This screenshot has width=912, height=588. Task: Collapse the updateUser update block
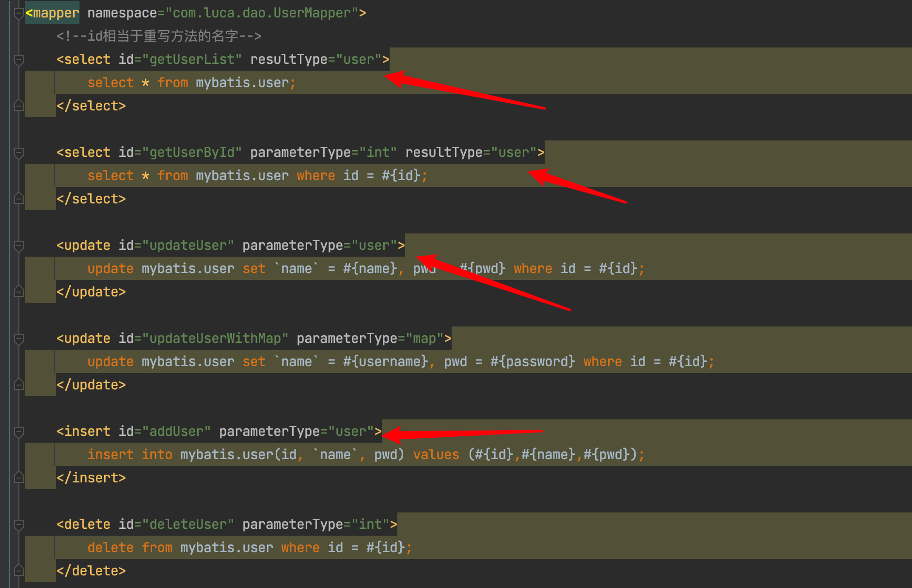coord(19,246)
